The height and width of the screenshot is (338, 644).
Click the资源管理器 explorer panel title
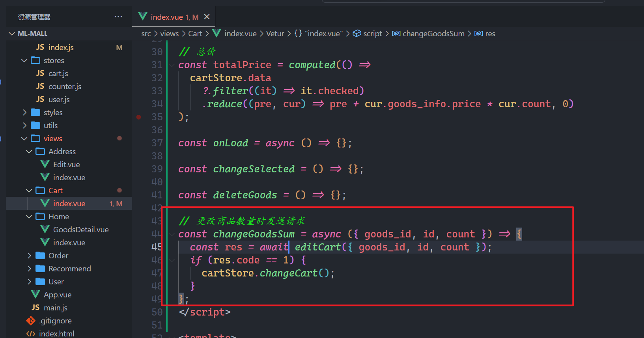coord(34,17)
